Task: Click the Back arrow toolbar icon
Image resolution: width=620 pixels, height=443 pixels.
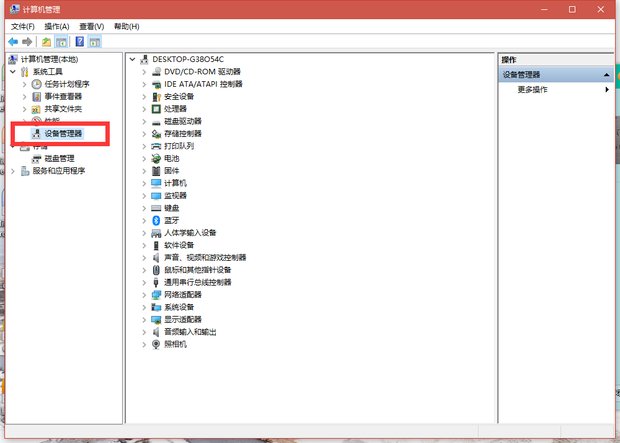Action: coord(13,42)
